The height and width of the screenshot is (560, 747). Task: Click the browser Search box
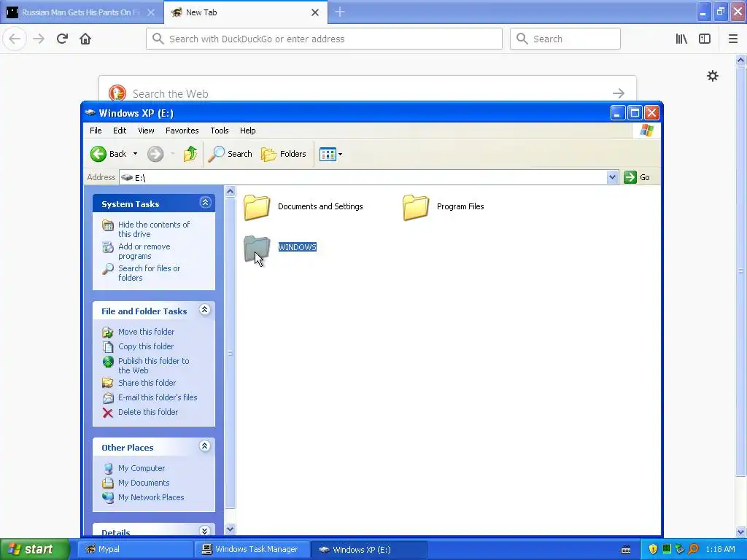[565, 39]
